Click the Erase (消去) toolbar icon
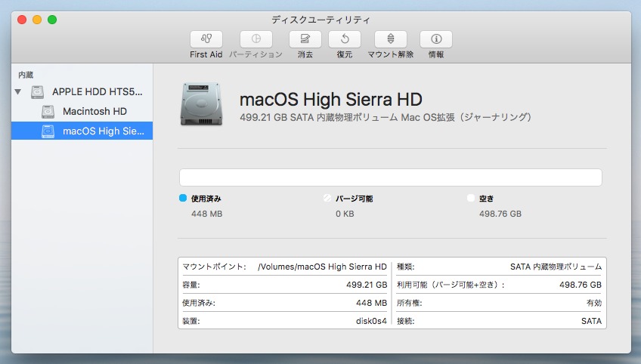The width and height of the screenshot is (641, 364). [305, 39]
